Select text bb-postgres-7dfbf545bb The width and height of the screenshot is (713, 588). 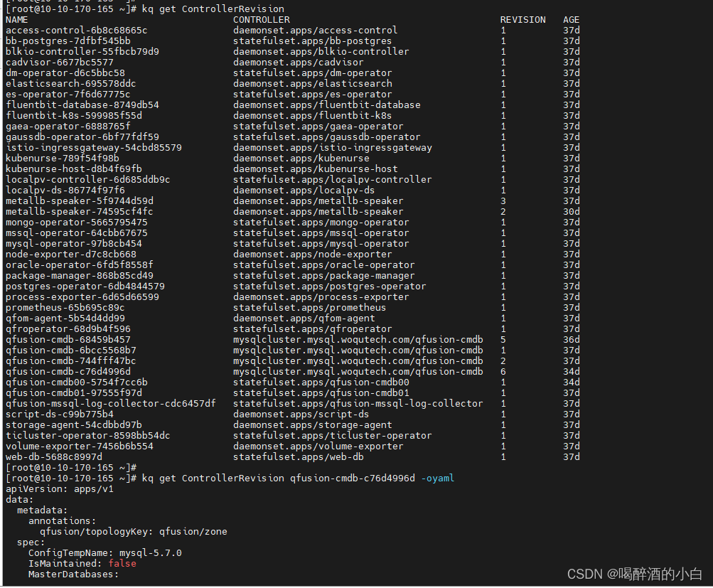point(68,41)
